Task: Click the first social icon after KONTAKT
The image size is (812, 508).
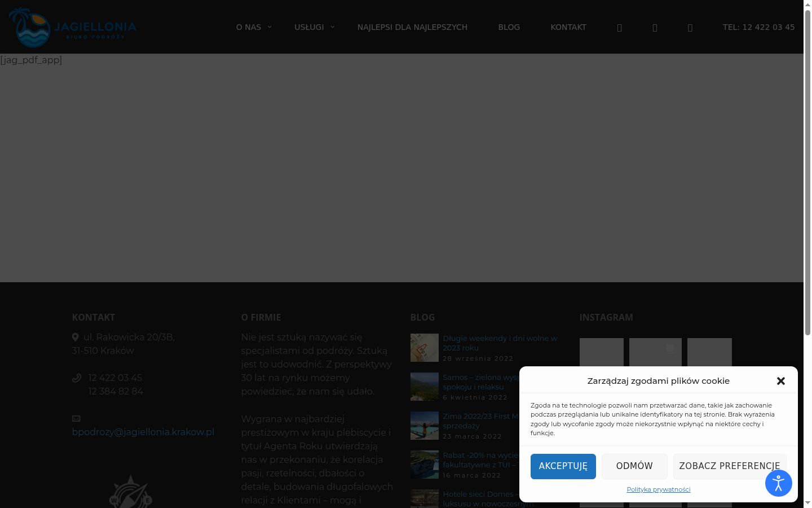Action: [x=619, y=28]
